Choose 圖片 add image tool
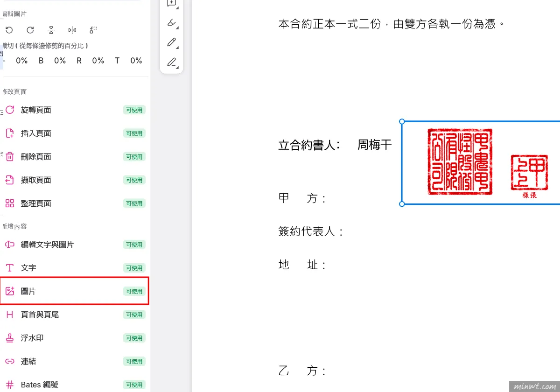 75,291
